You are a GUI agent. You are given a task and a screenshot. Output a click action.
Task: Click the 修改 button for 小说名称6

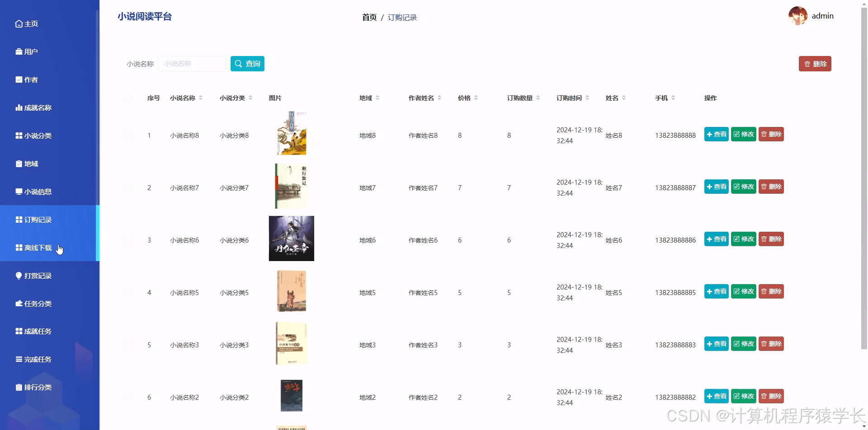744,239
